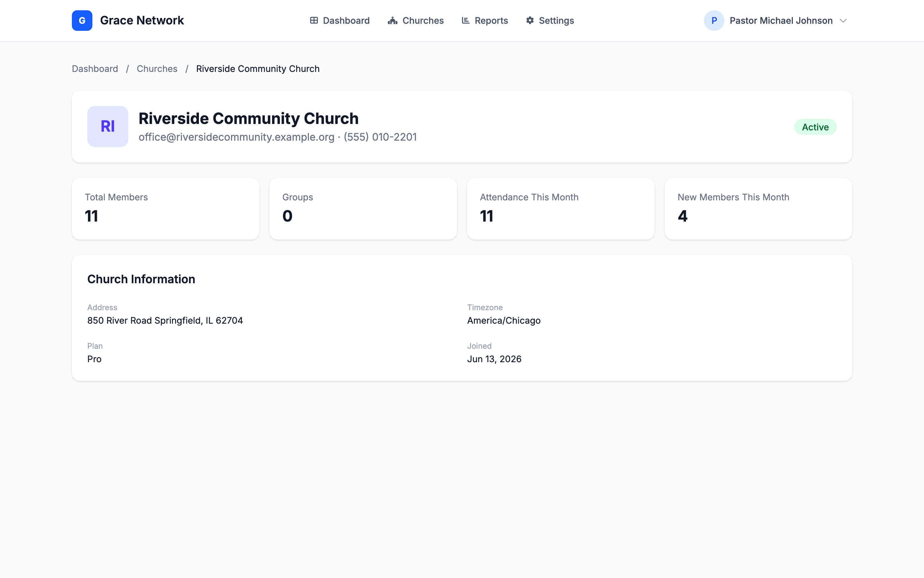Click the Address field label
The height and width of the screenshot is (578, 924).
pos(102,307)
